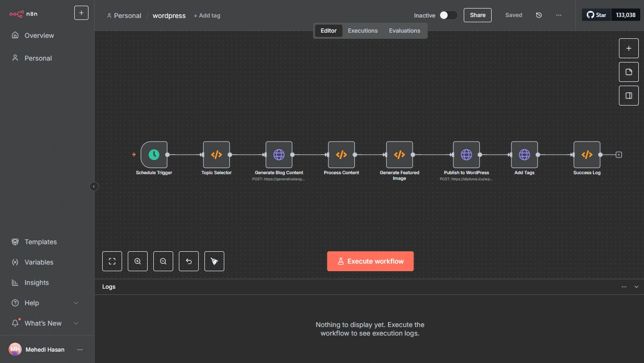The width and height of the screenshot is (644, 363).
Task: Click the Overview label in the sidebar
Action: click(x=39, y=35)
